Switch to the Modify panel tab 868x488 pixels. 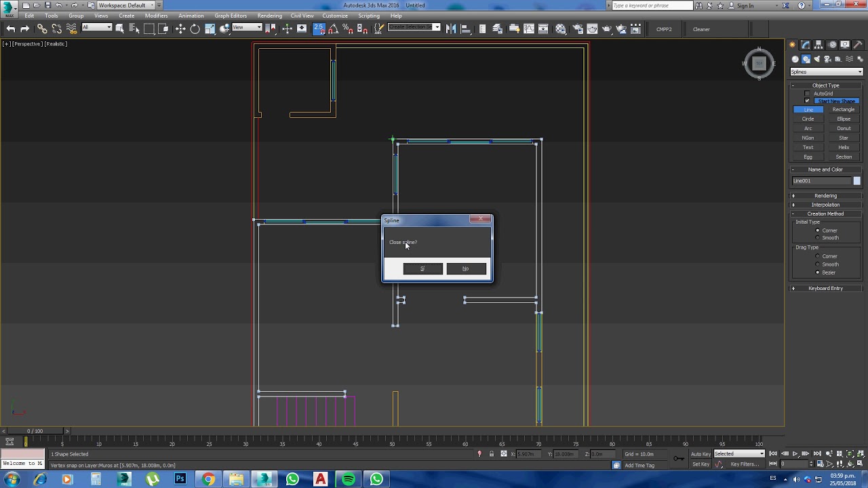[x=806, y=45]
